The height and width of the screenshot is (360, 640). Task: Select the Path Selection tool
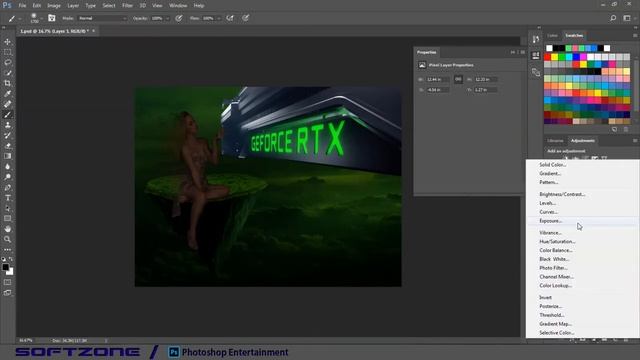click(7, 208)
